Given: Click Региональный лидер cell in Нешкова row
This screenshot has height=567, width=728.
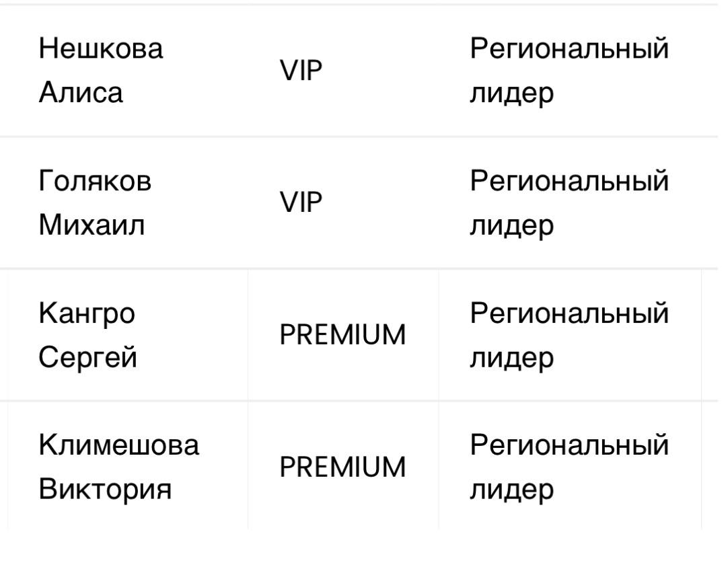Looking at the screenshot, I should [569, 71].
